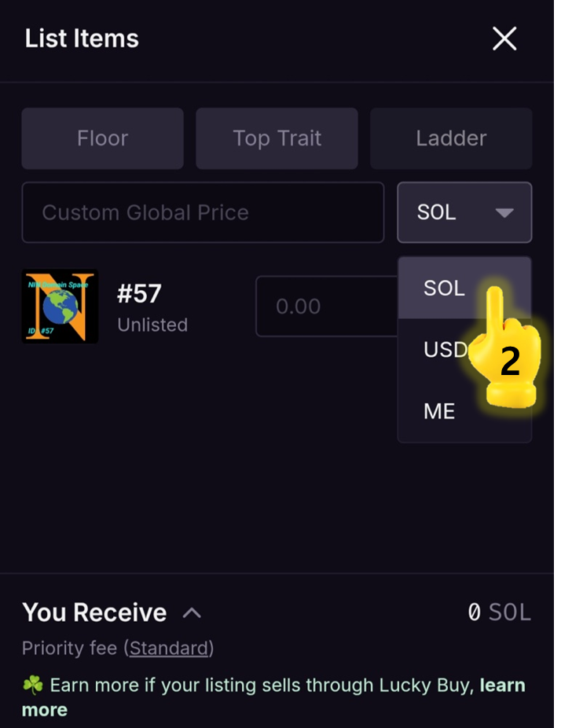The image size is (561, 728).
Task: Click the List Items header title
Action: tap(82, 39)
